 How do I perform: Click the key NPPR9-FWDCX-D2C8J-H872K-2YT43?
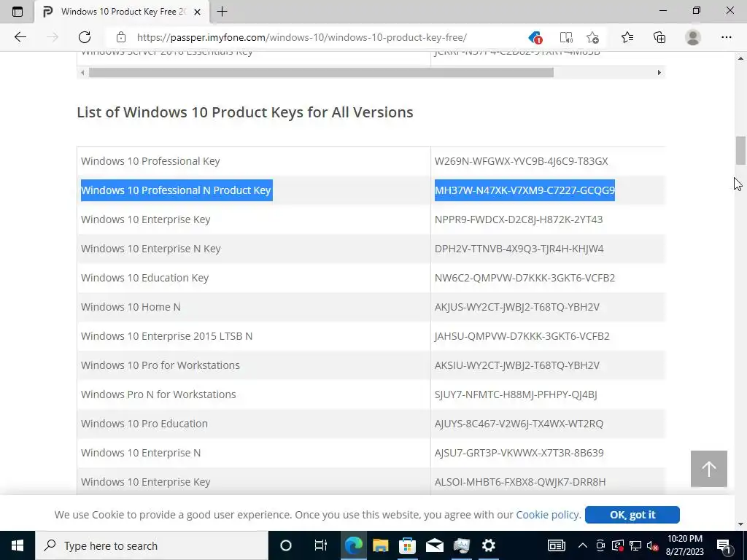tap(519, 219)
